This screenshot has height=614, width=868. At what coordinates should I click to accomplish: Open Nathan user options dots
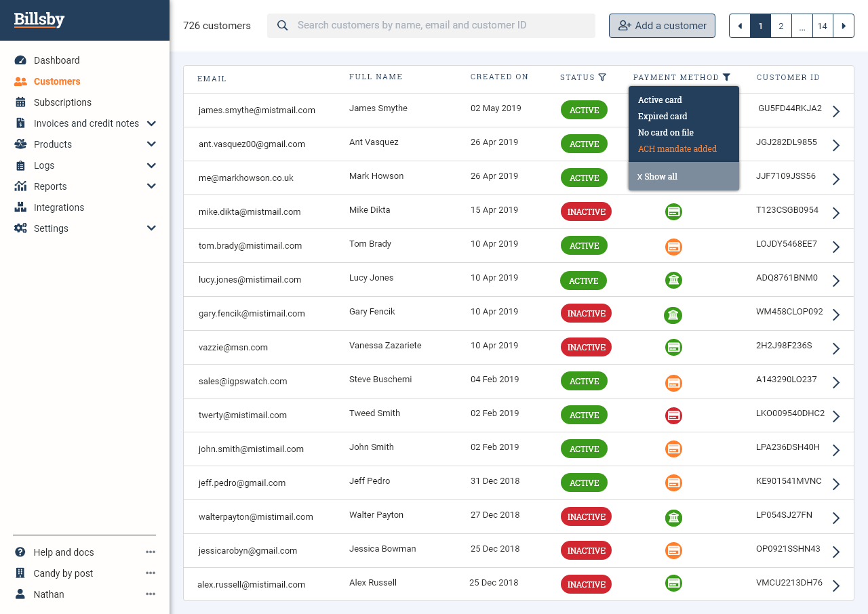(151, 594)
